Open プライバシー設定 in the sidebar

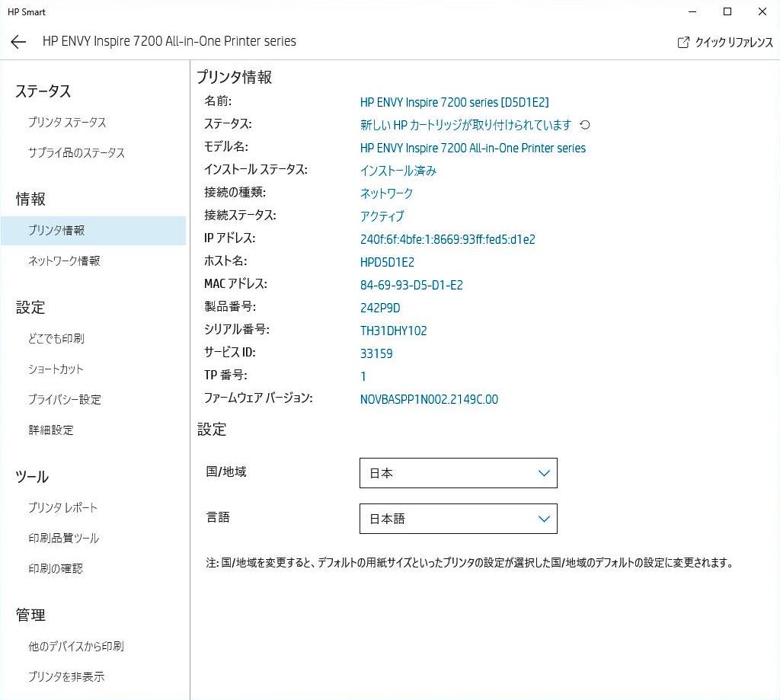pos(64,399)
